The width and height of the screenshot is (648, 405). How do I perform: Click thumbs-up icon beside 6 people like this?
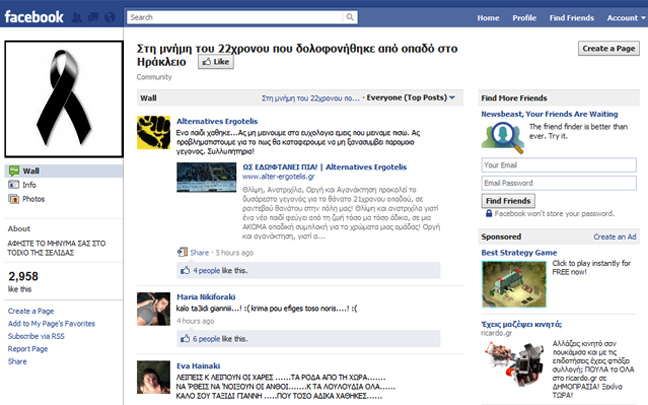click(186, 338)
